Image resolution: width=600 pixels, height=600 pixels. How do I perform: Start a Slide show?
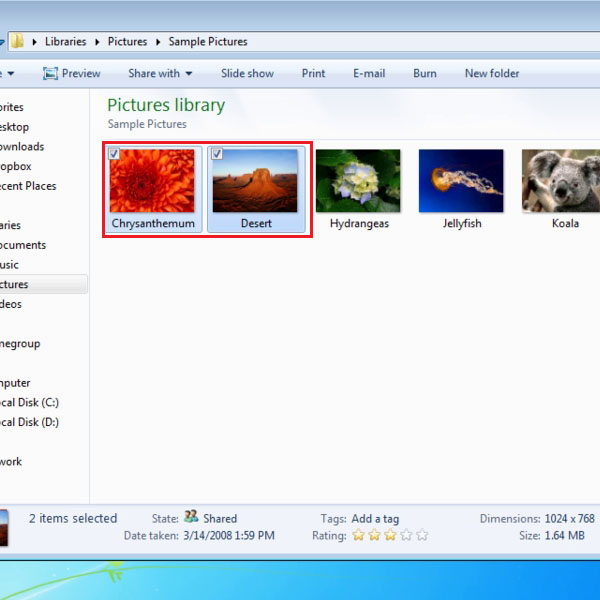click(x=247, y=73)
